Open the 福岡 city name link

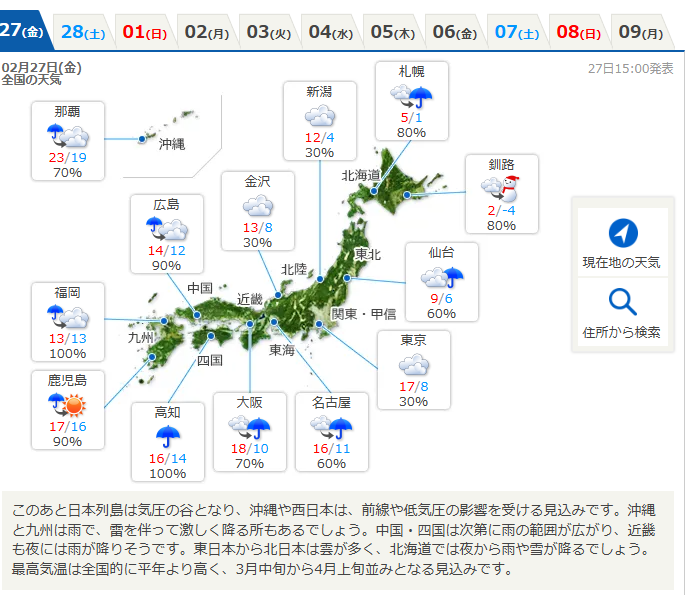point(67,293)
